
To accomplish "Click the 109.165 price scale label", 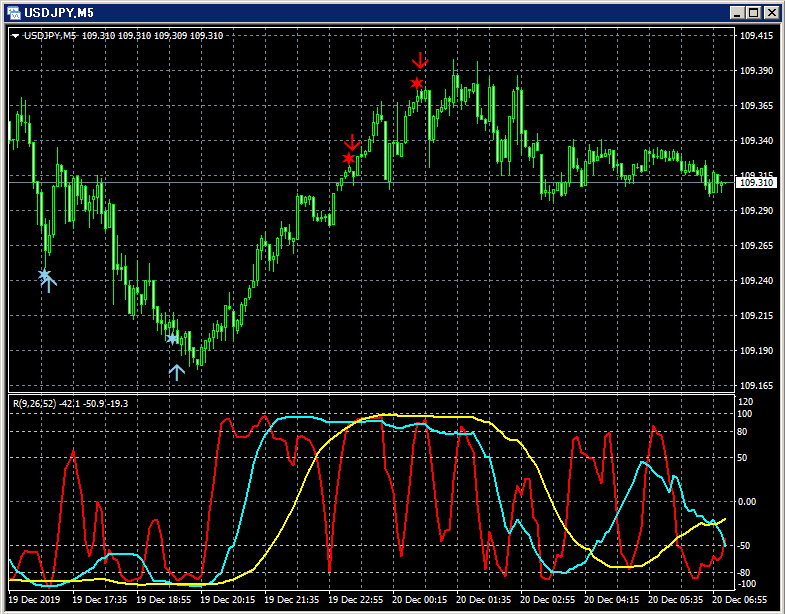I will 756,386.
